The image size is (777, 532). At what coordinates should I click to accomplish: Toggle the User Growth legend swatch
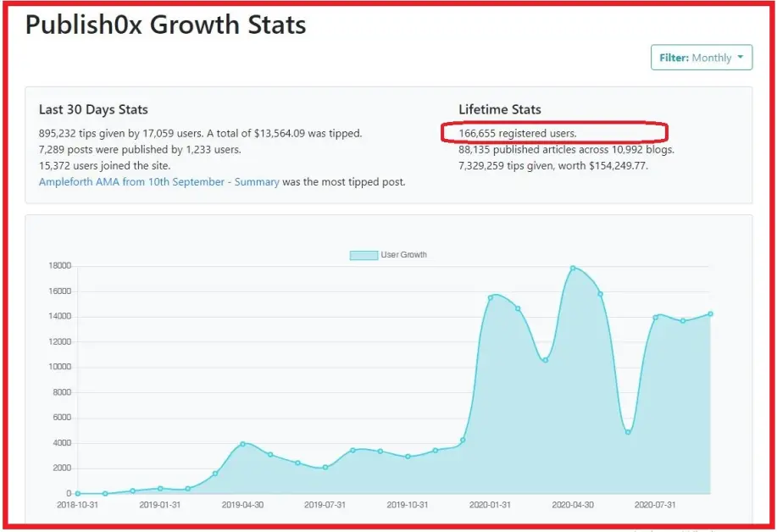(364, 255)
